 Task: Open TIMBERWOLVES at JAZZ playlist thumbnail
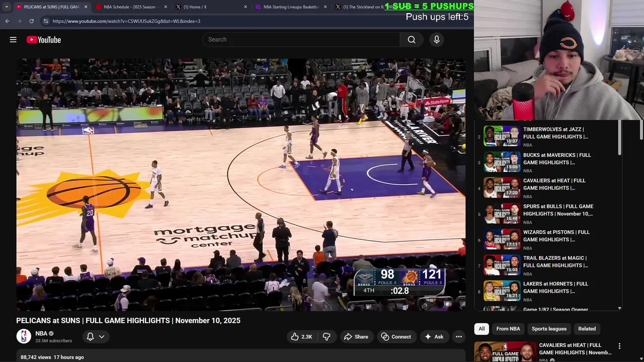tap(502, 136)
